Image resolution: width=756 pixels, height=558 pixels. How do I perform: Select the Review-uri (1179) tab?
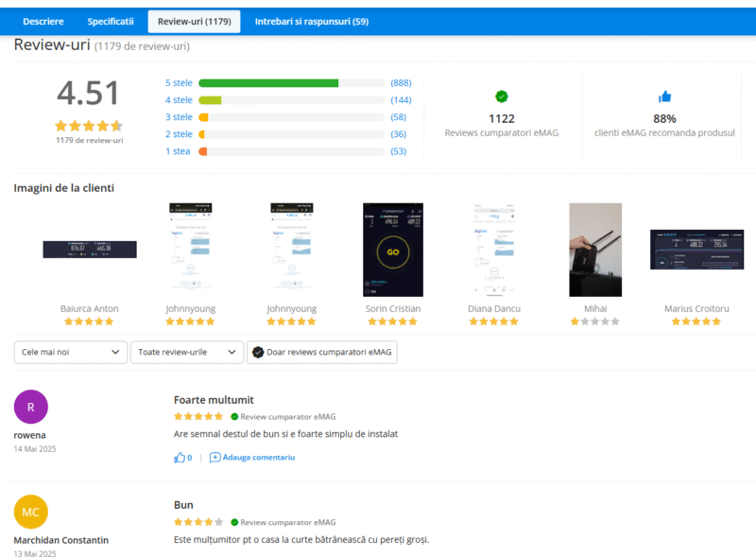[x=195, y=21]
